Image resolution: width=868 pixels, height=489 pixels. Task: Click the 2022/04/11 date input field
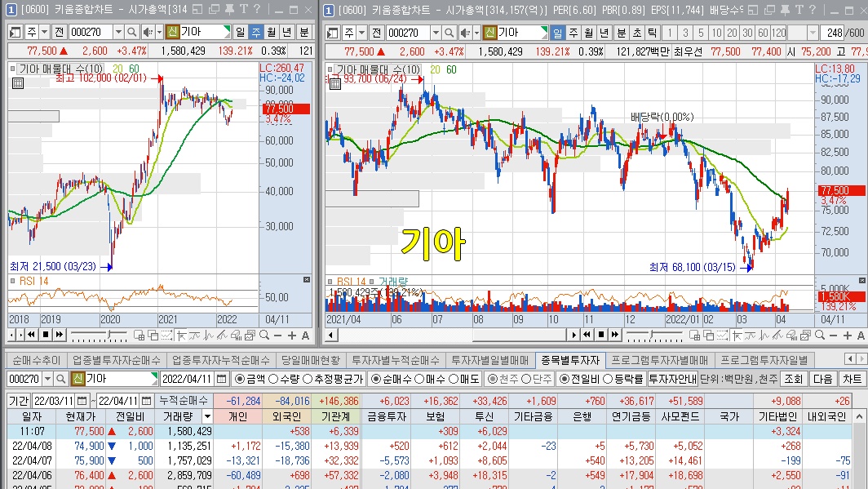(187, 379)
